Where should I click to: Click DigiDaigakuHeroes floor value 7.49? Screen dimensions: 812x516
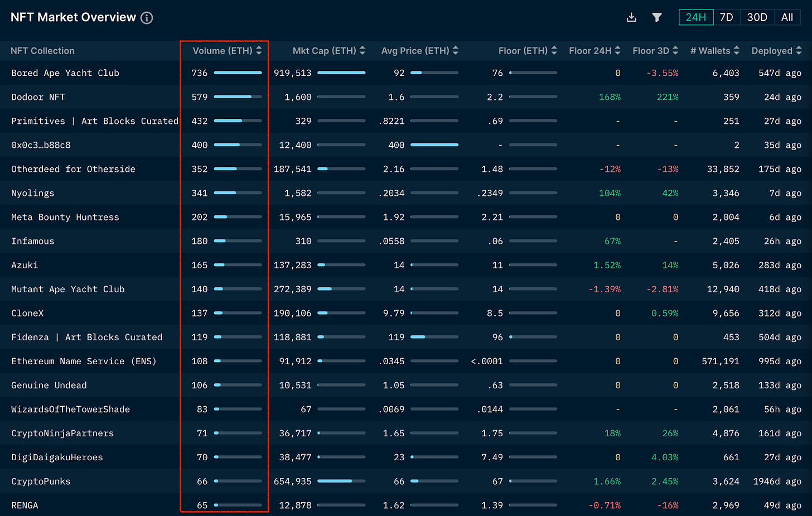point(492,457)
